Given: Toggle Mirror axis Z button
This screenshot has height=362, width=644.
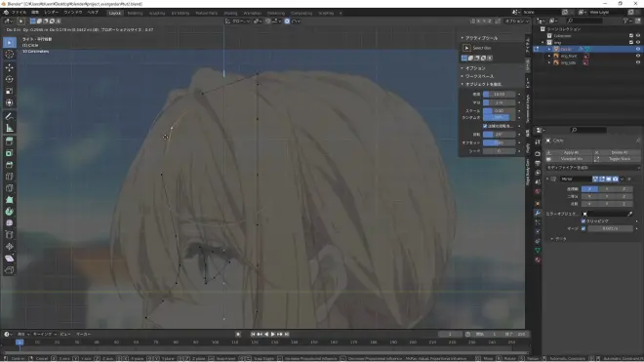Looking at the screenshot, I should (624, 189).
